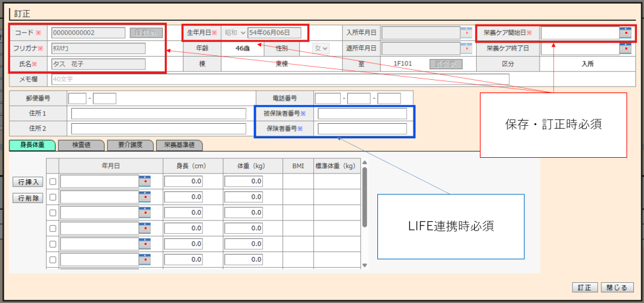Viewport: 644px width, 303px height.
Task: Focus the 住所1 address field
Action: [x=158, y=114]
